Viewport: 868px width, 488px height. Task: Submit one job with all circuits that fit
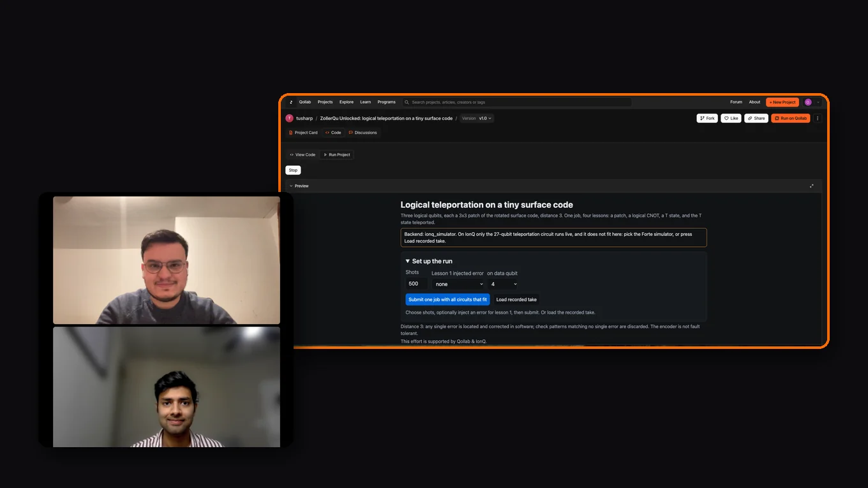pos(447,299)
